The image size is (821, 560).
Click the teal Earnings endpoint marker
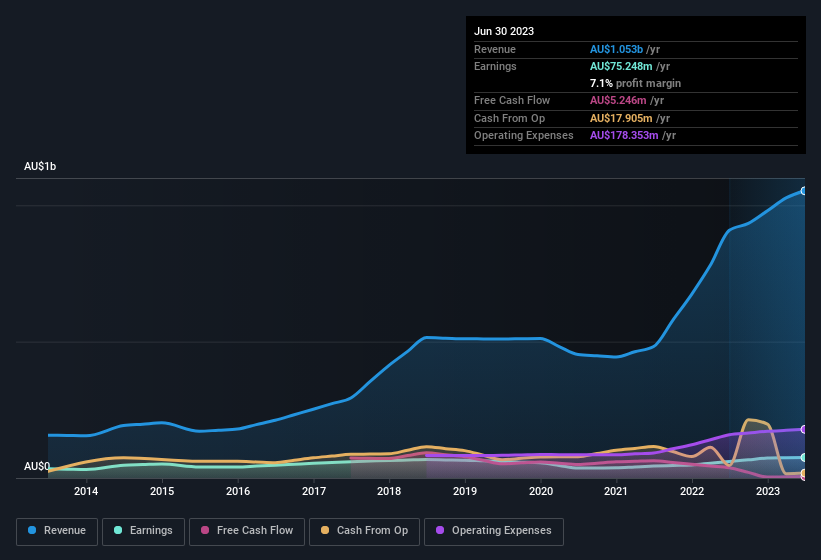(x=804, y=457)
